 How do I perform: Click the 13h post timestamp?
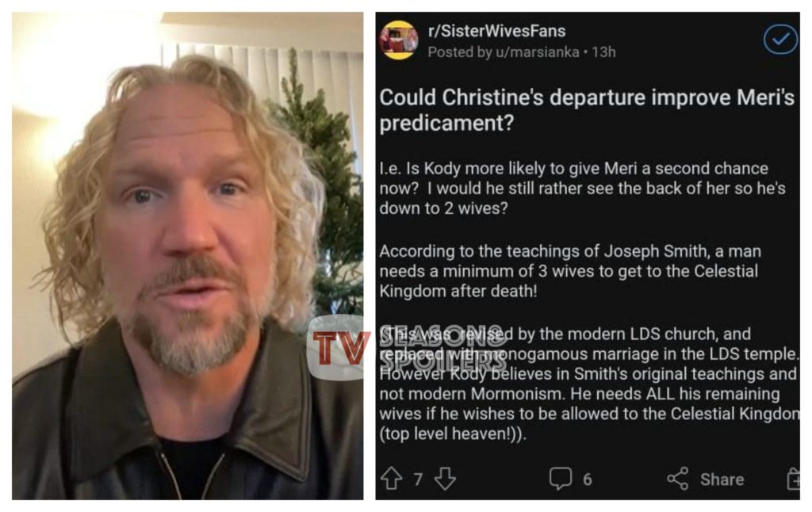pos(603,52)
